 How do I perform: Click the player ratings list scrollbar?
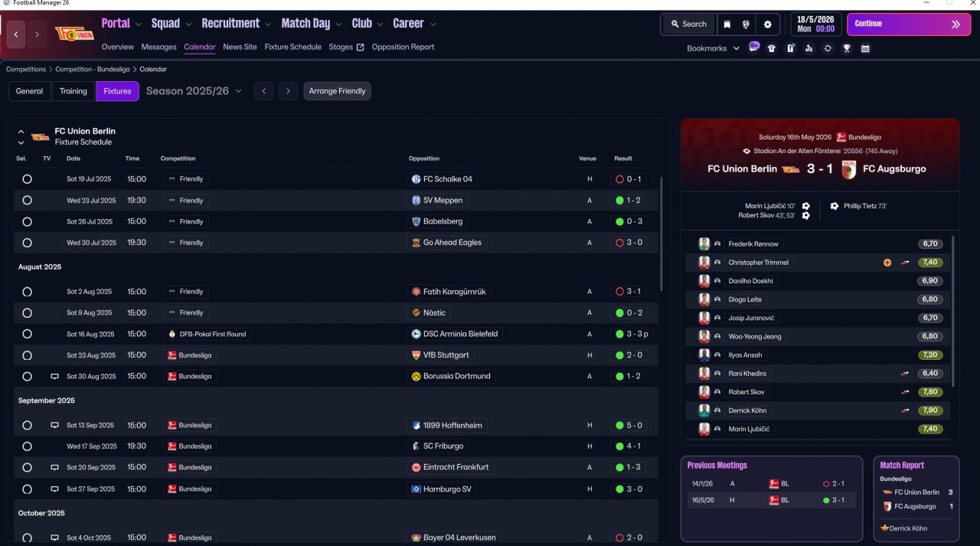pos(953,310)
